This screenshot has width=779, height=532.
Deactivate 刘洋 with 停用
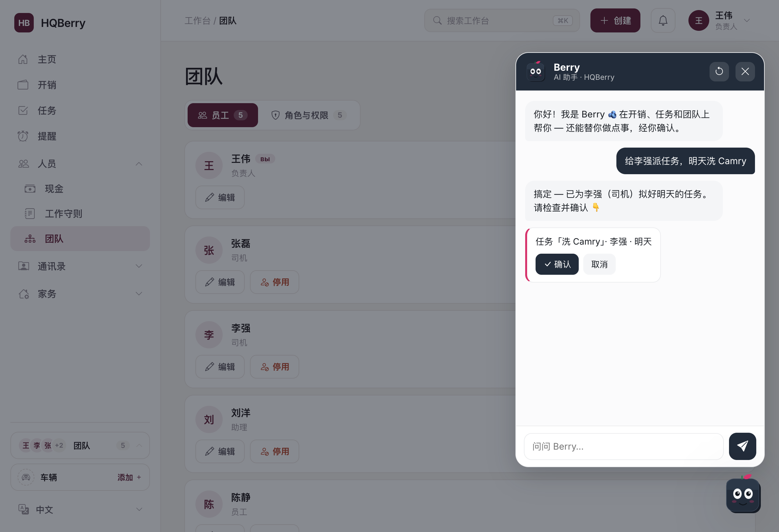pyautogui.click(x=275, y=452)
